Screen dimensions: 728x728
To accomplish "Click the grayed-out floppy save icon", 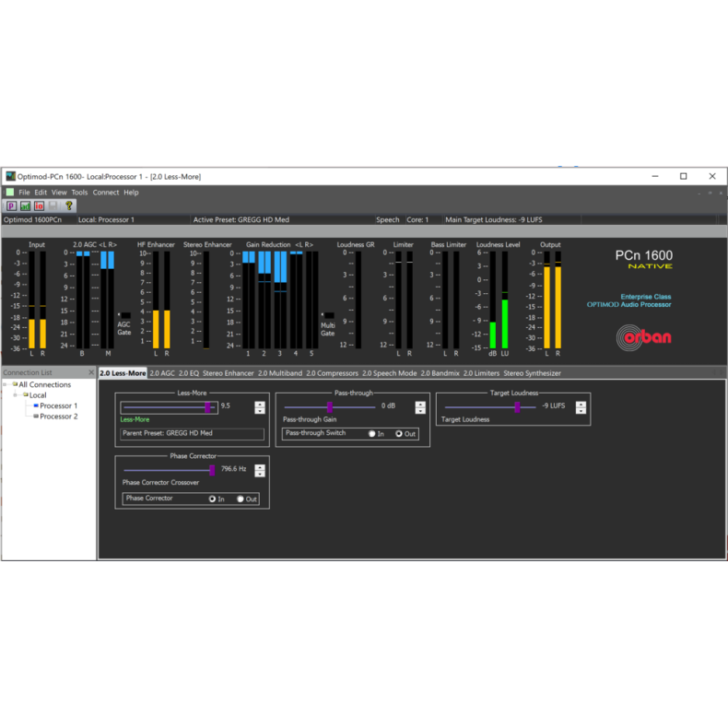I will (53, 205).
